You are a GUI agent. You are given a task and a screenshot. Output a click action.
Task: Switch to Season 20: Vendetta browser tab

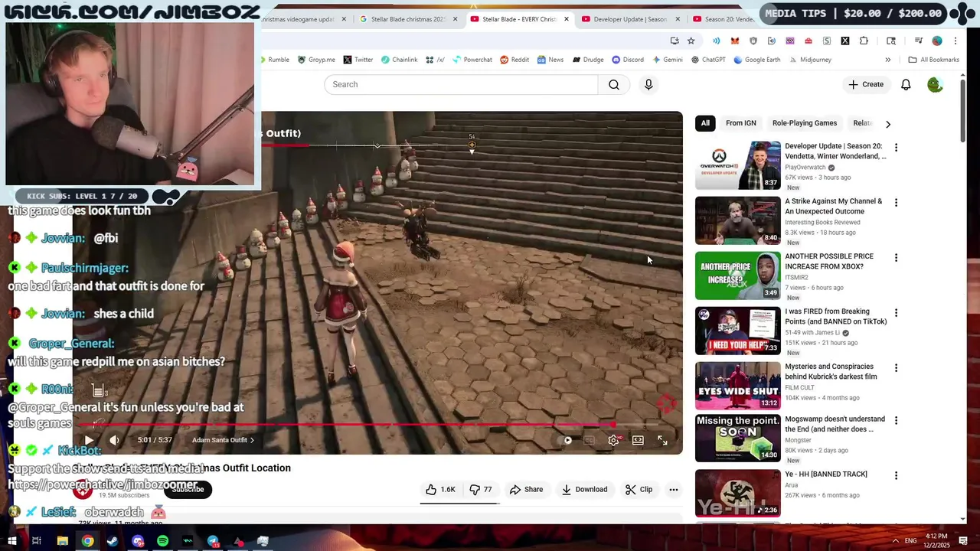[x=725, y=19]
